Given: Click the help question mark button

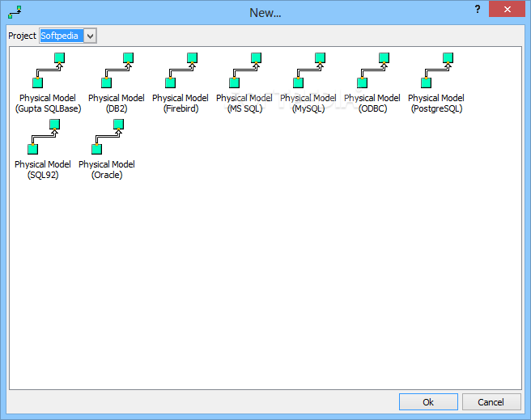Looking at the screenshot, I should [x=478, y=9].
